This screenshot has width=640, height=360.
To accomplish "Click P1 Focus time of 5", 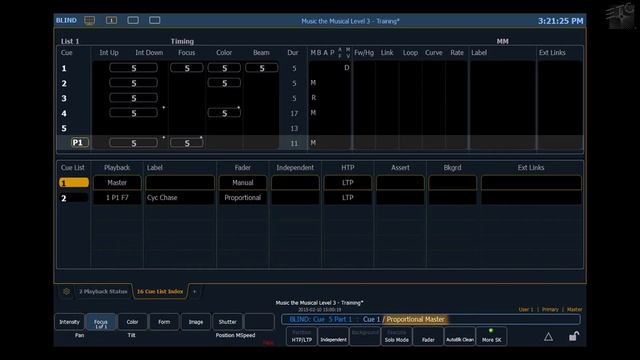I will [187, 143].
